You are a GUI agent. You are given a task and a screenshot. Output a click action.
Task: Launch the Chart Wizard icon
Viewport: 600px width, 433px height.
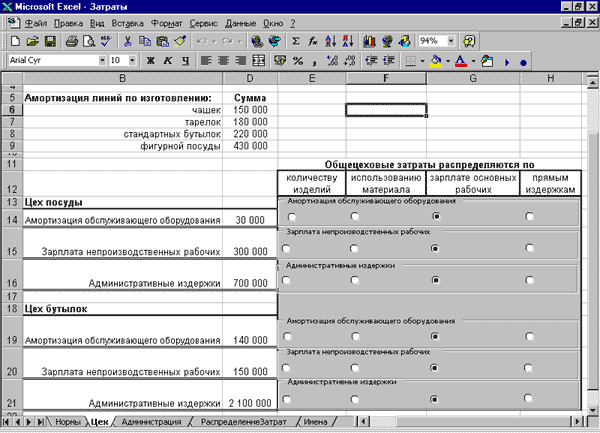click(369, 41)
